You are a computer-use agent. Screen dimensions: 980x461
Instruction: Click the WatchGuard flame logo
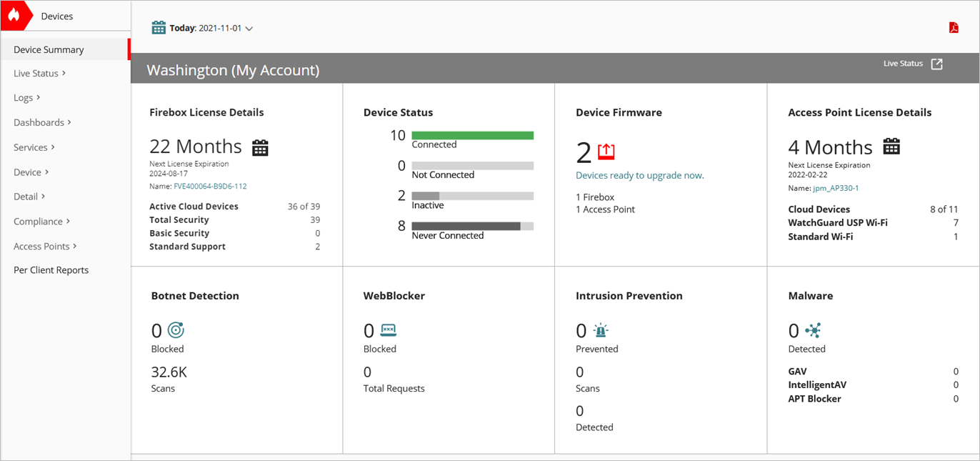pyautogui.click(x=14, y=14)
